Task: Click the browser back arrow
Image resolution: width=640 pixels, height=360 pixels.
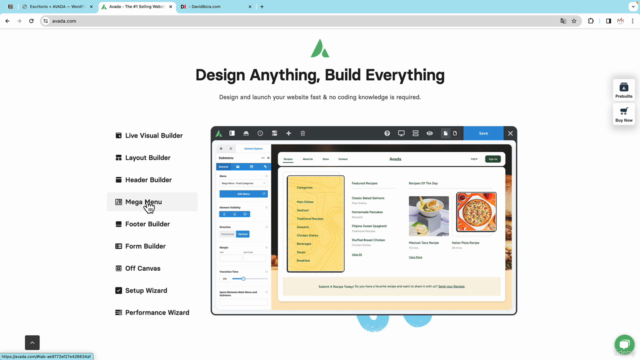Action: (x=7, y=21)
